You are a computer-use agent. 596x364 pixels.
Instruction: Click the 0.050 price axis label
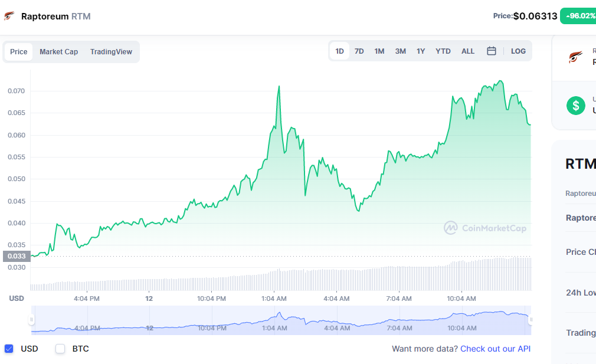pos(17,179)
